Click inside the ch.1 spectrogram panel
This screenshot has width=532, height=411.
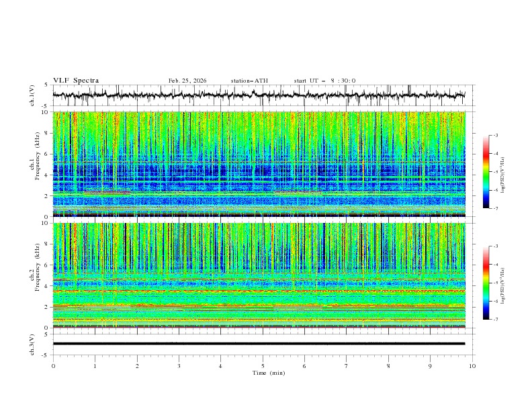(x=262, y=165)
